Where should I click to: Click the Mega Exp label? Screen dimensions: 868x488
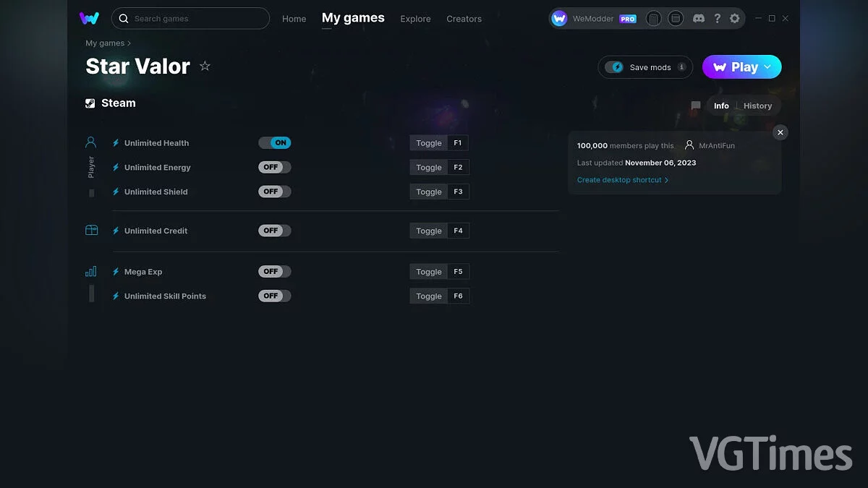(143, 272)
